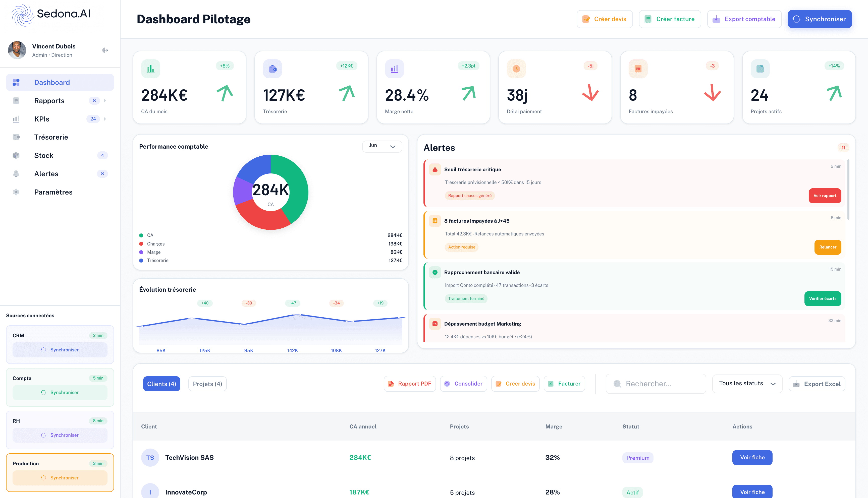Switch to the Projets (4) tab
Screen dimensions: 868x498
tap(207, 384)
